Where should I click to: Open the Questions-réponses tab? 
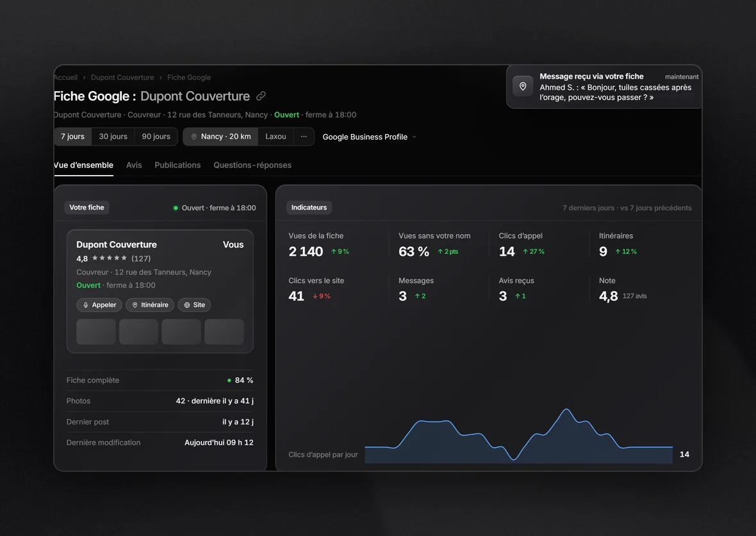pyautogui.click(x=252, y=165)
